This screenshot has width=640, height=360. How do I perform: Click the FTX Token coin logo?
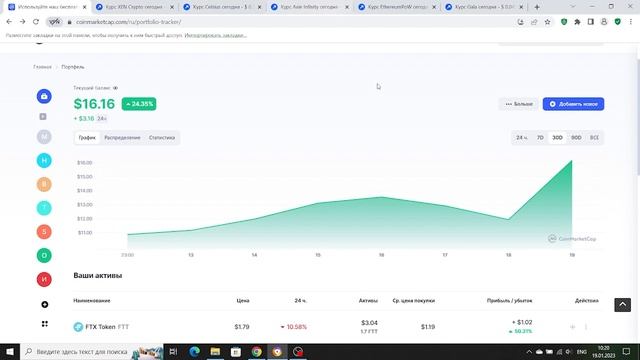(78, 327)
